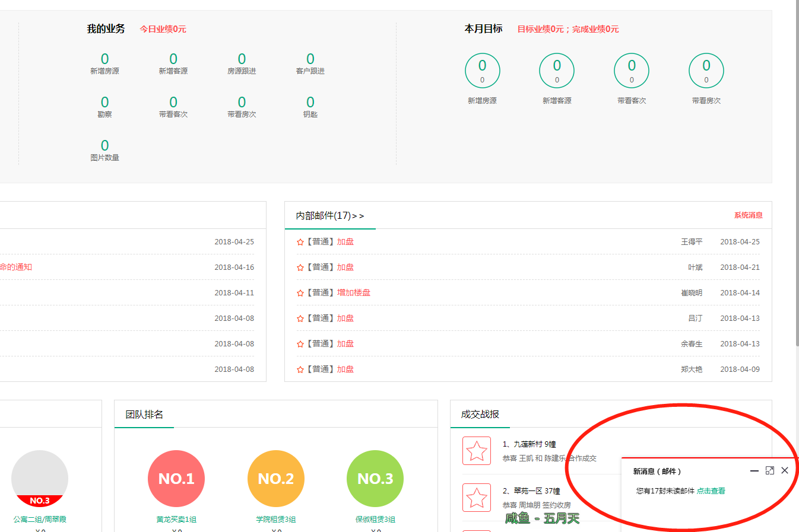
Task: Select 成交战报 tab
Action: 480,415
